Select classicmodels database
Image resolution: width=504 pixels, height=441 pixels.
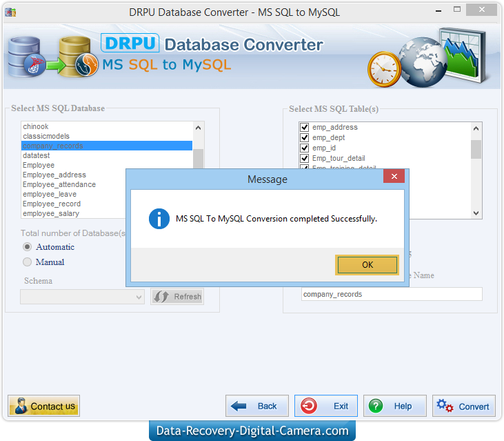(x=107, y=136)
